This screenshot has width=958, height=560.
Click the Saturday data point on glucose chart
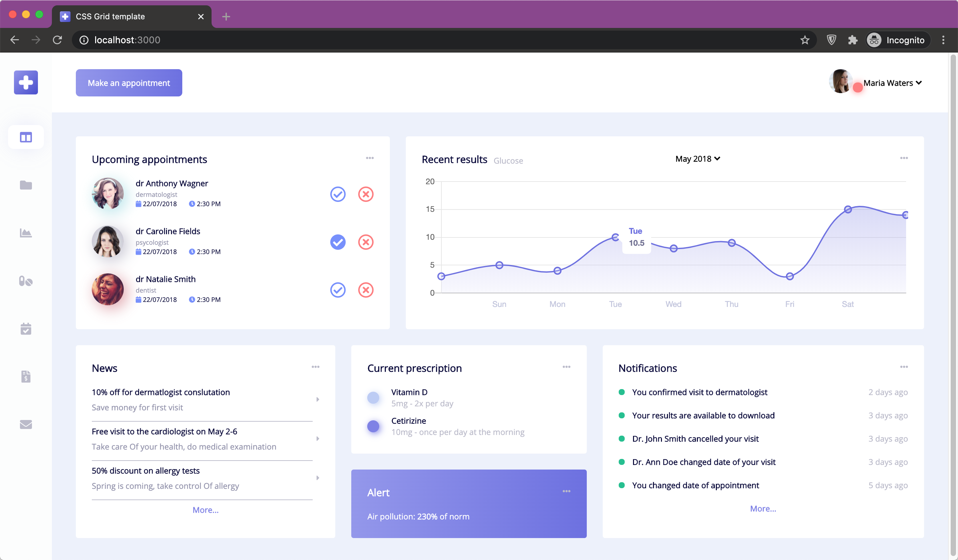pos(848,210)
